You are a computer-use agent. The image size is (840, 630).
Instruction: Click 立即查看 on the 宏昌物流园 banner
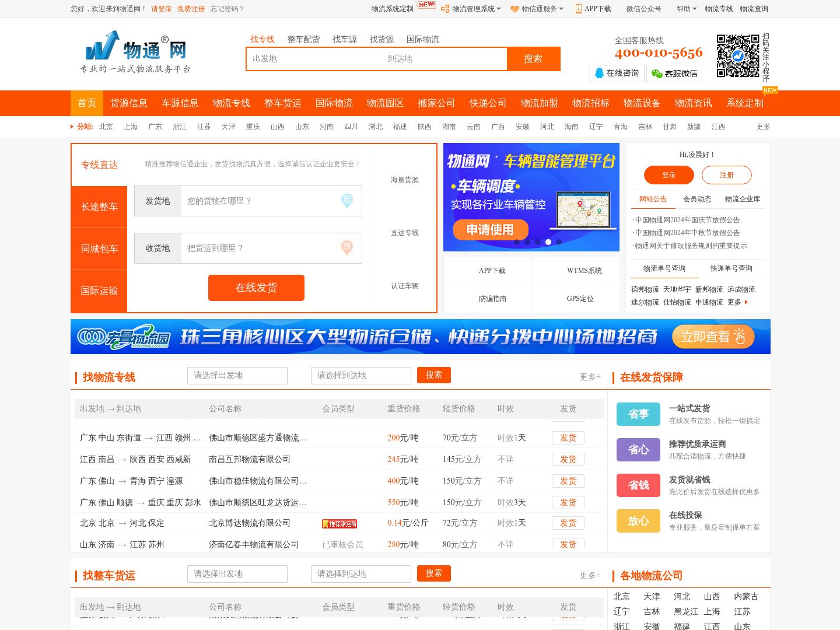[713, 337]
